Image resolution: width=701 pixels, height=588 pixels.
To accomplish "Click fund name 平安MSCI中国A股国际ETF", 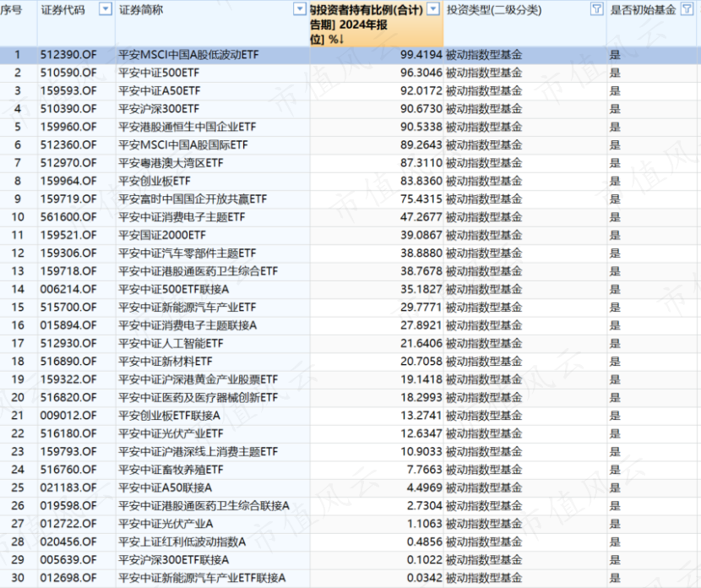I will coord(183,144).
